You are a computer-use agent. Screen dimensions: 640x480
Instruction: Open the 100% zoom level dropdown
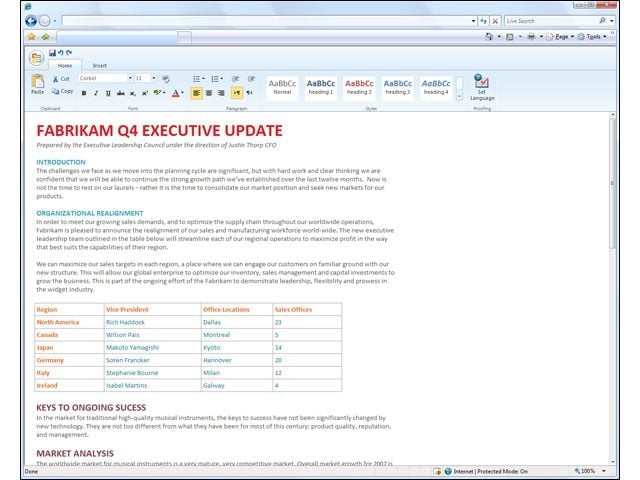pos(604,471)
